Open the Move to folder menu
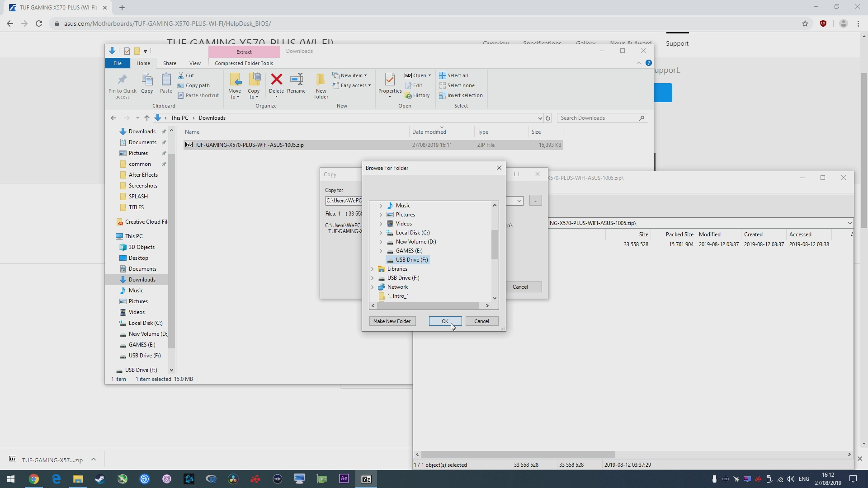The image size is (868, 488). pos(235,86)
